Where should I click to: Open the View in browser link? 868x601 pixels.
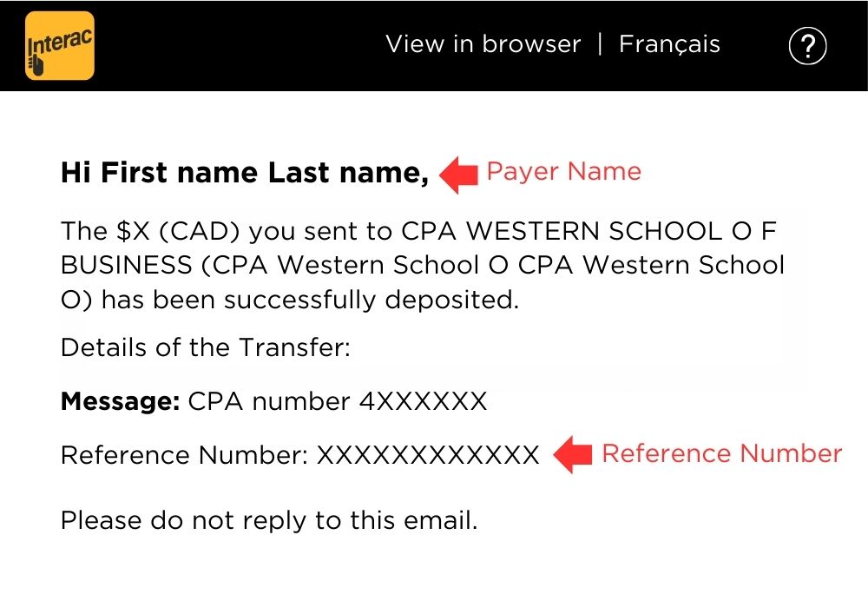point(483,44)
